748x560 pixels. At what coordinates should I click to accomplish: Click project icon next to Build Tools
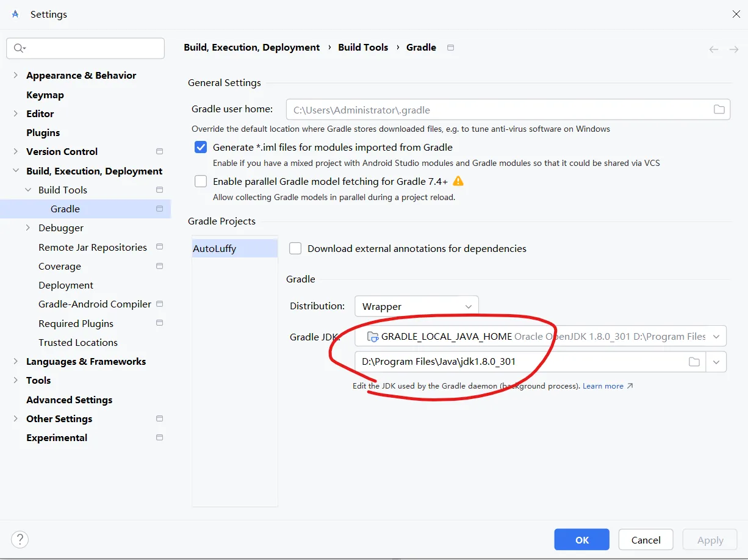coord(159,190)
